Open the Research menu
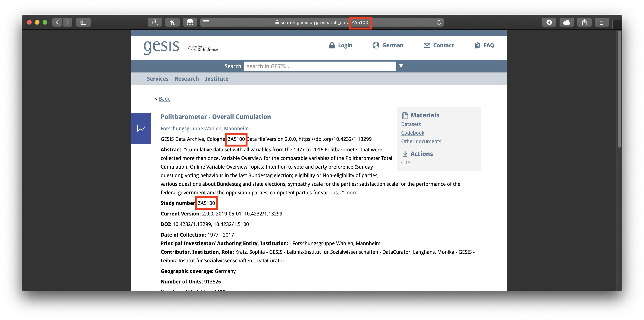 187,79
